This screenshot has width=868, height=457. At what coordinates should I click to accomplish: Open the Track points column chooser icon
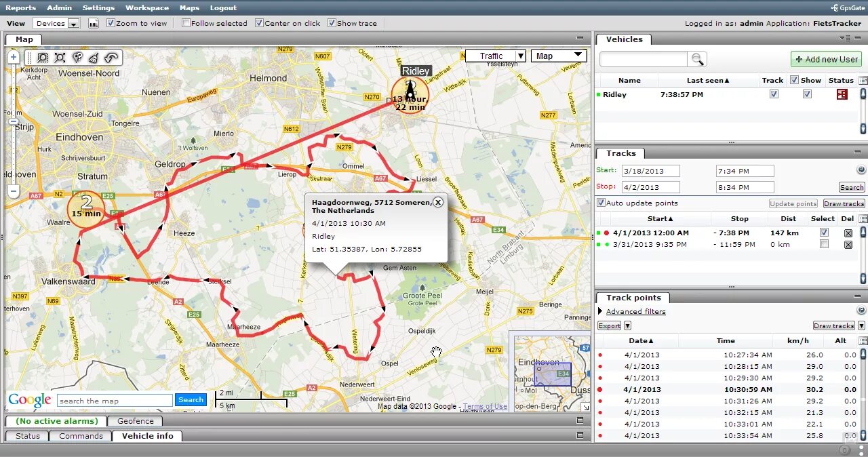pyautogui.click(x=863, y=340)
